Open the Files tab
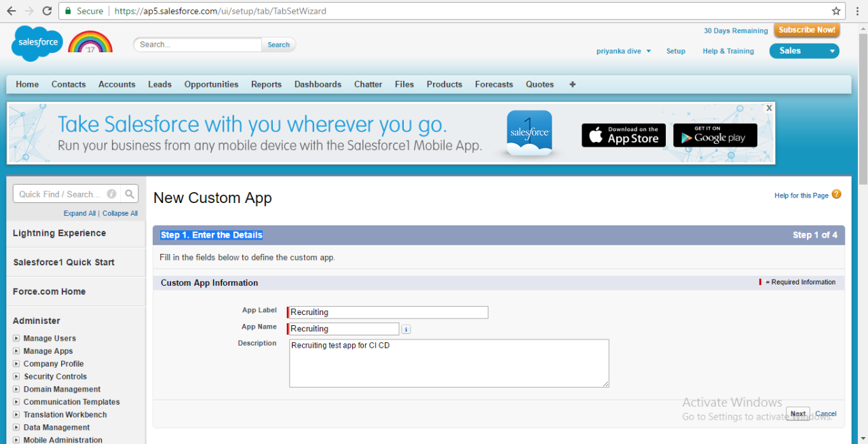Viewport: 868px width, 444px height. (x=404, y=84)
